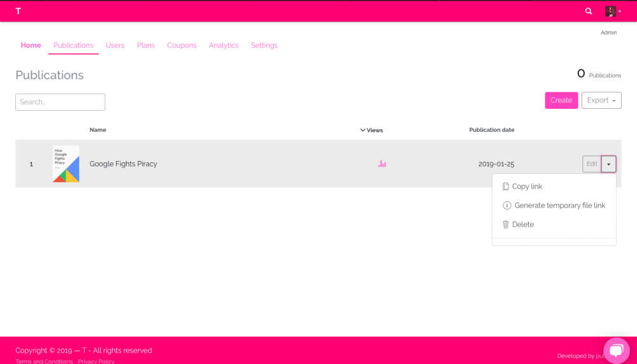
Task: Toggle the arrow dropdown beside Edit
Action: tap(608, 164)
